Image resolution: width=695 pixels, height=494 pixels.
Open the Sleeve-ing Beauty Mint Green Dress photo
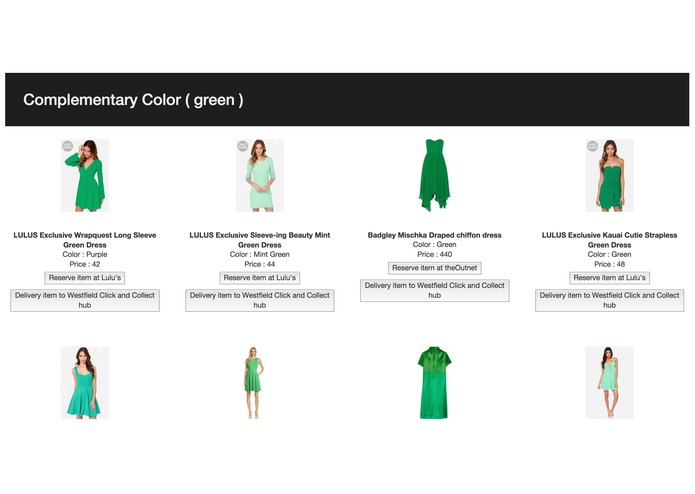[260, 175]
